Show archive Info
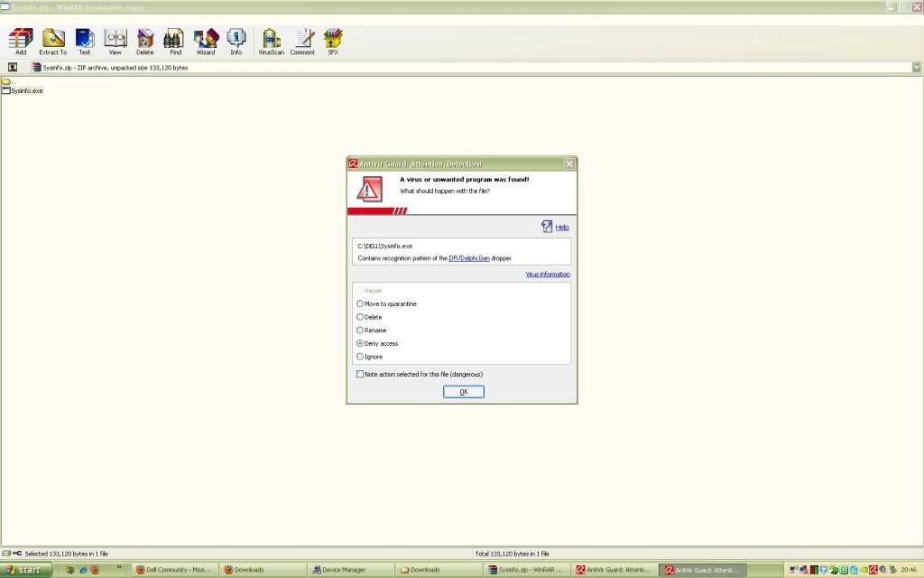Screen dimensions: 924x578 tap(236, 42)
